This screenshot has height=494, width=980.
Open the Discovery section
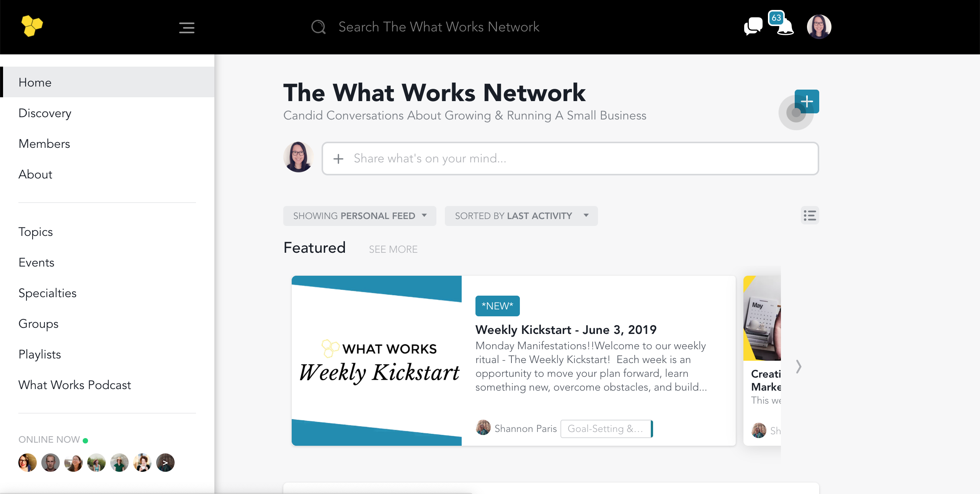pos(45,113)
